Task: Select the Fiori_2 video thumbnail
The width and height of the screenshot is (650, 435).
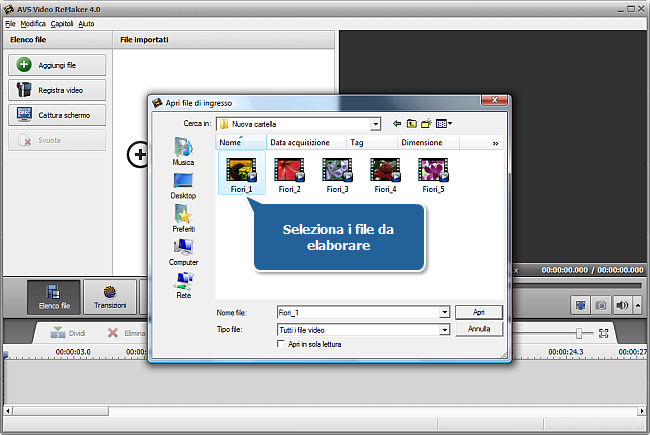Action: click(289, 175)
